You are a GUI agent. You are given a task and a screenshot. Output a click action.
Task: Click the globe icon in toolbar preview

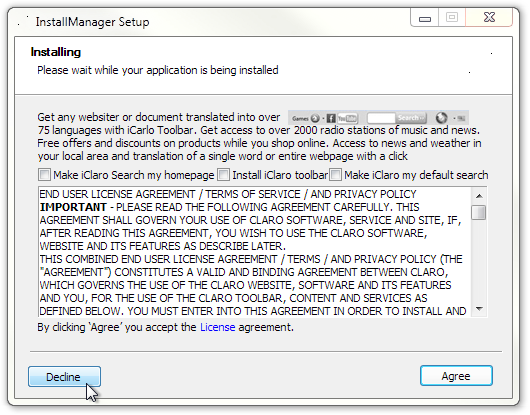pyautogui.click(x=441, y=118)
